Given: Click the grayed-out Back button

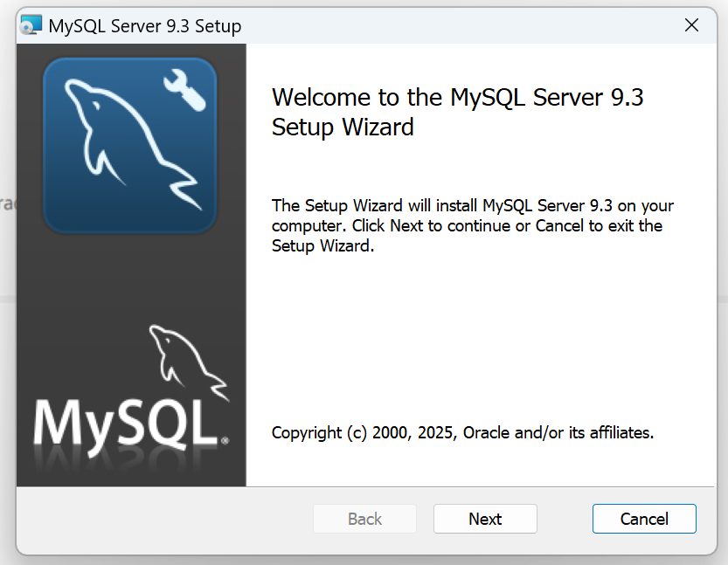Looking at the screenshot, I should [364, 519].
